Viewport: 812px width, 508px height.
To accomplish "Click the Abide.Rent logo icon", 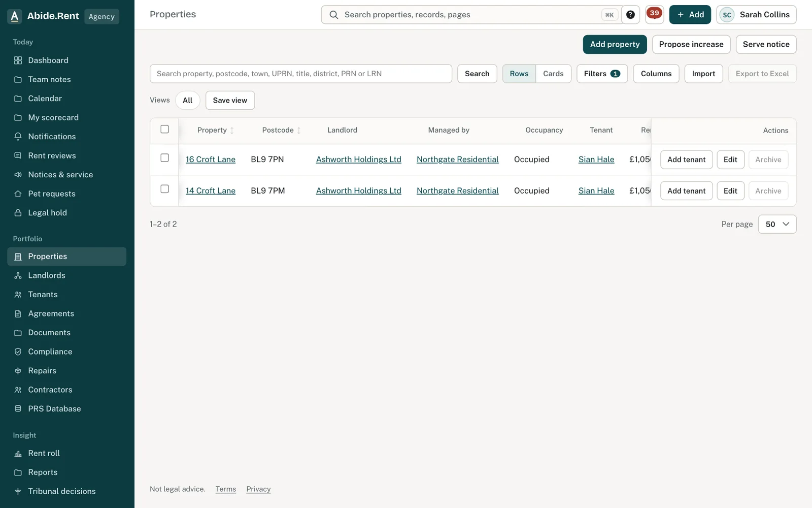I will coord(15,16).
